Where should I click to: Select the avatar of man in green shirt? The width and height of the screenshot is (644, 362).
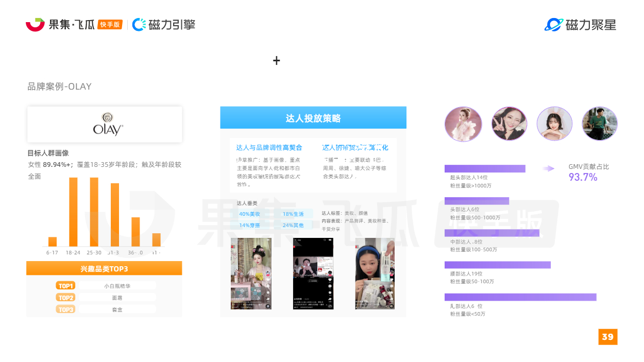coord(600,124)
